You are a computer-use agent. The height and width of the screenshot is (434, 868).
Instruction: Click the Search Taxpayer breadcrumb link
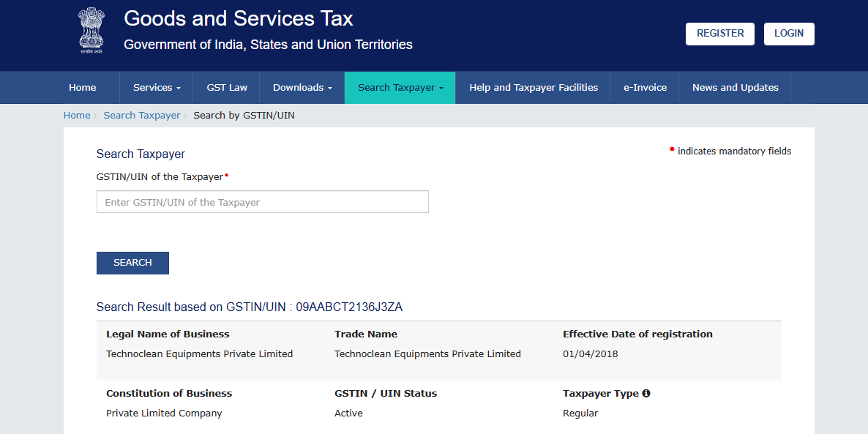[142, 116]
